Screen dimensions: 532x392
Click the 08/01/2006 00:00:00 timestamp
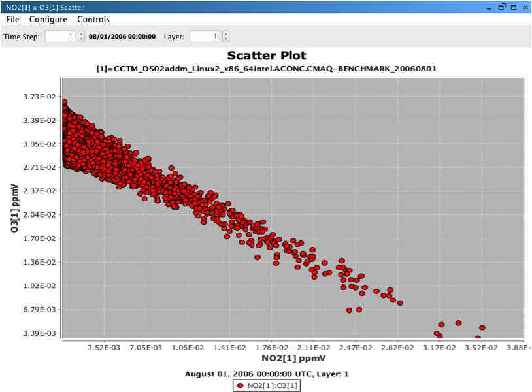[x=122, y=37]
